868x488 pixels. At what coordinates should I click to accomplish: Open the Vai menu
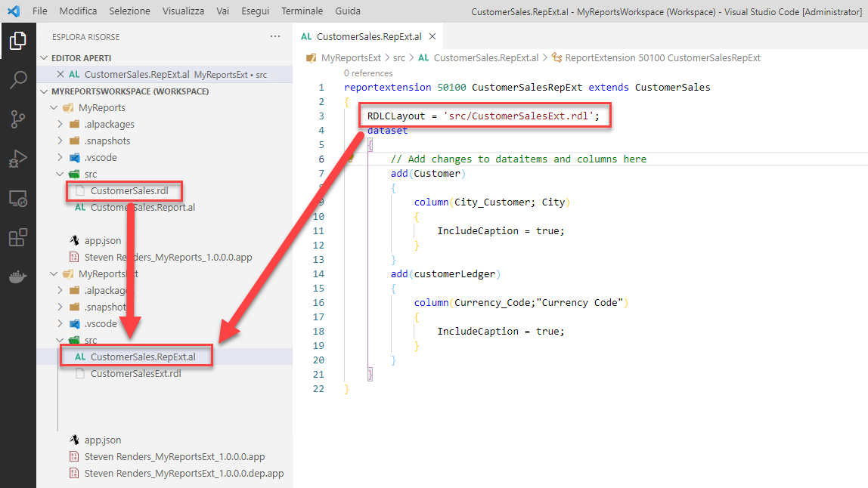(x=222, y=11)
